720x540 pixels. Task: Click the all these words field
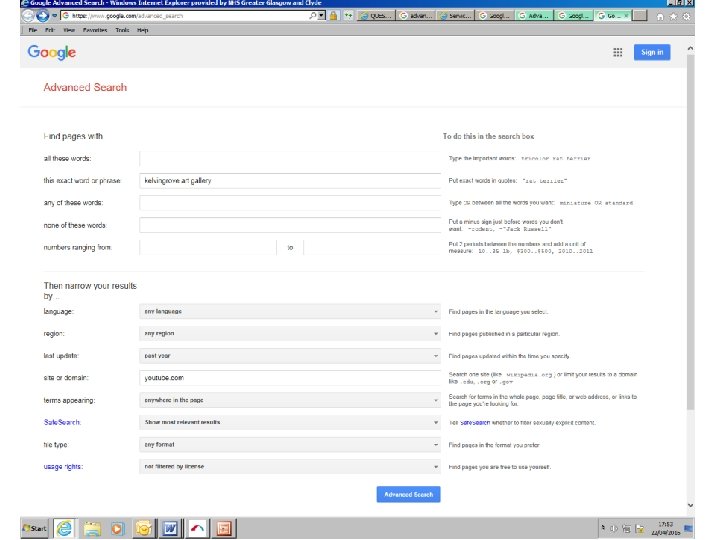pyautogui.click(x=290, y=158)
